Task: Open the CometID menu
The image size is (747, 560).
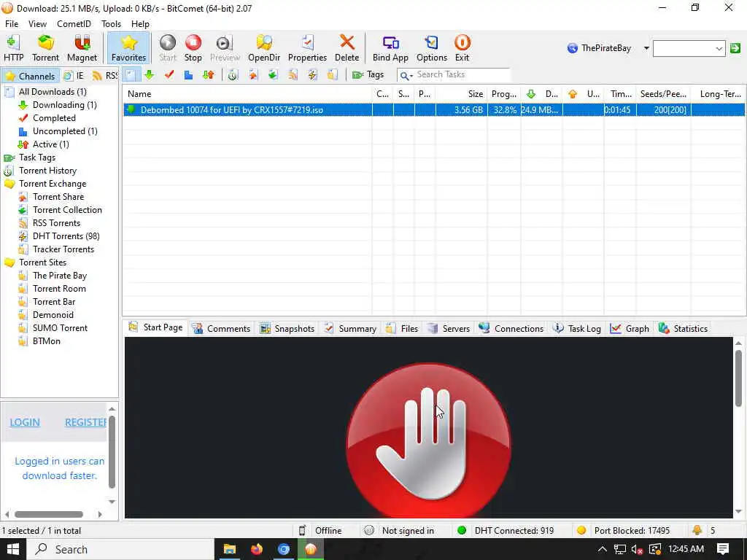Action: tap(74, 24)
